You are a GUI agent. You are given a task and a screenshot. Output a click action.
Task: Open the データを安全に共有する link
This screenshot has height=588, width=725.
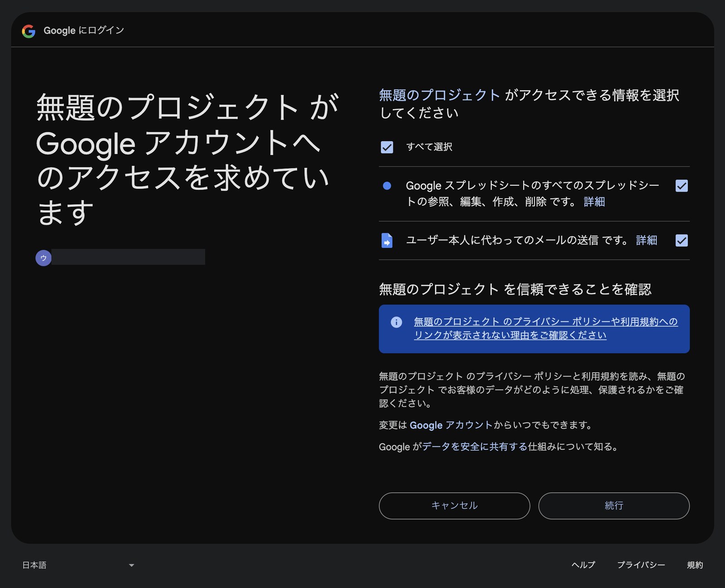[x=474, y=447]
